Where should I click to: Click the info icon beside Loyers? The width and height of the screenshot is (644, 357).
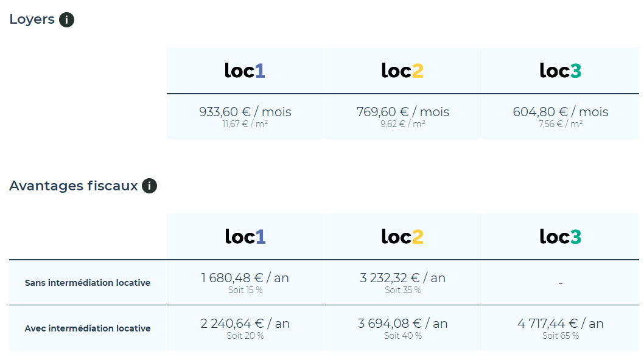tap(66, 19)
